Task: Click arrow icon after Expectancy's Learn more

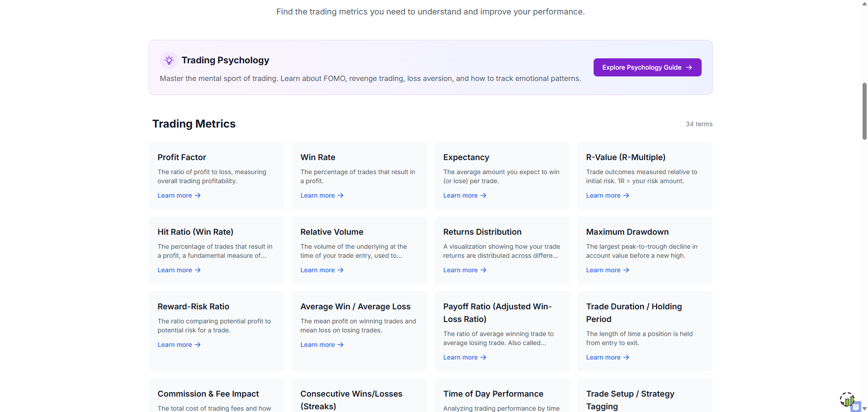Action: point(483,195)
